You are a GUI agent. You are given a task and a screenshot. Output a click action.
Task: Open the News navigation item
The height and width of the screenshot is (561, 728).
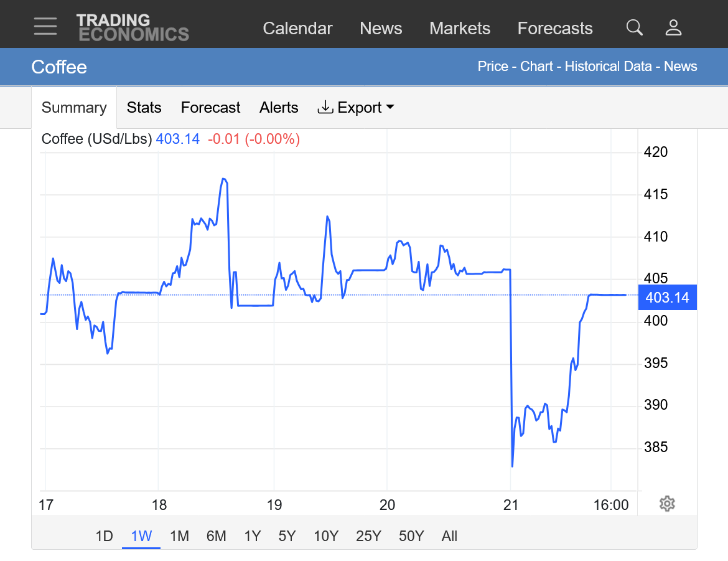pyautogui.click(x=381, y=29)
